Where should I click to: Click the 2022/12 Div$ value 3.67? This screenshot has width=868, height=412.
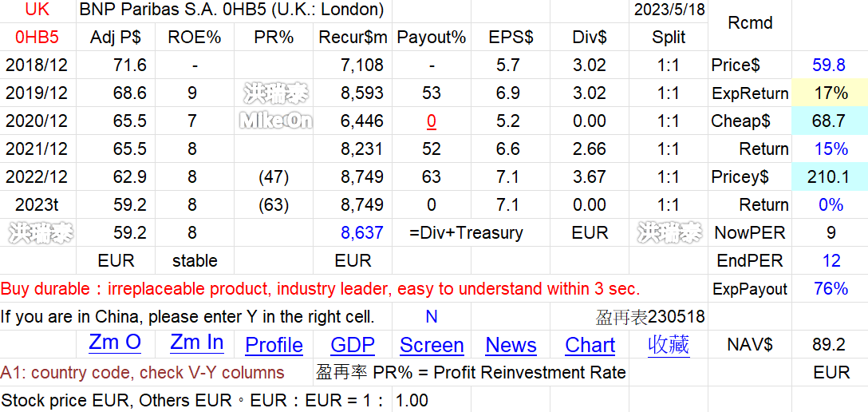tap(590, 176)
